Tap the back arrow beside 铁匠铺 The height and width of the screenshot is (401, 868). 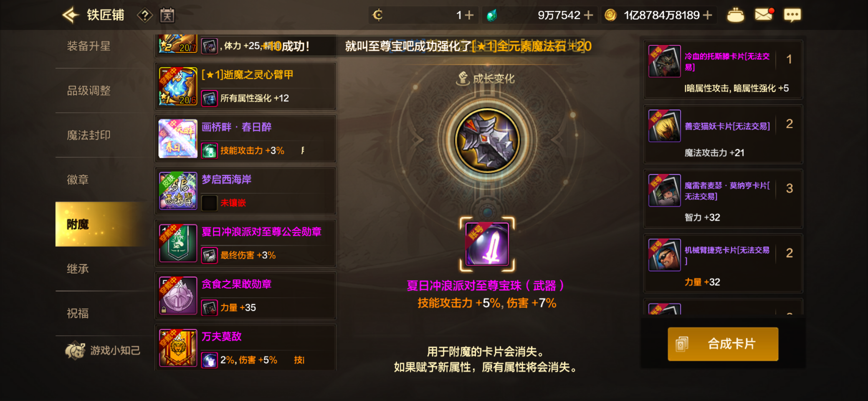71,15
